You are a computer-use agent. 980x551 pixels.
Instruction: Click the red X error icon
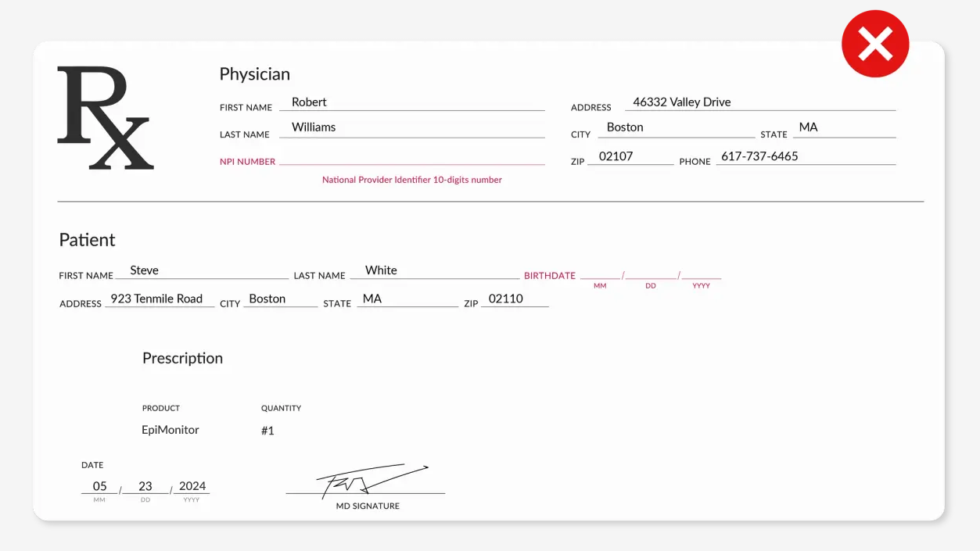[x=875, y=44]
